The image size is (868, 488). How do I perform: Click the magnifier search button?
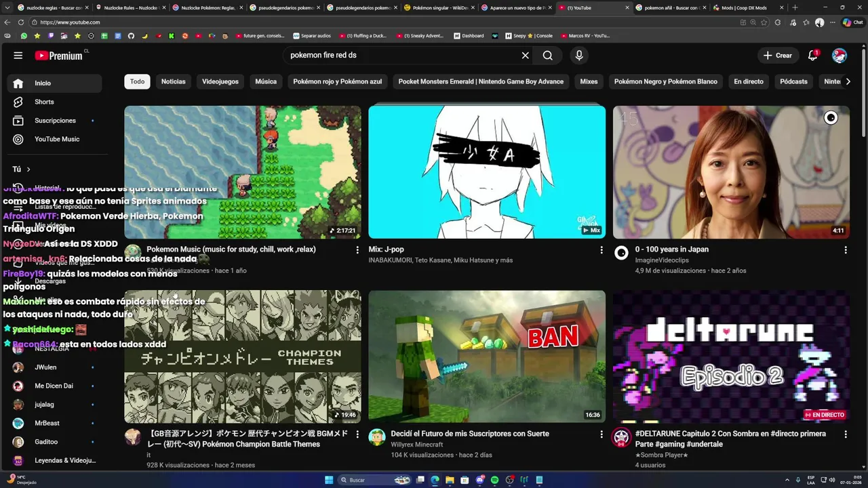click(x=548, y=56)
